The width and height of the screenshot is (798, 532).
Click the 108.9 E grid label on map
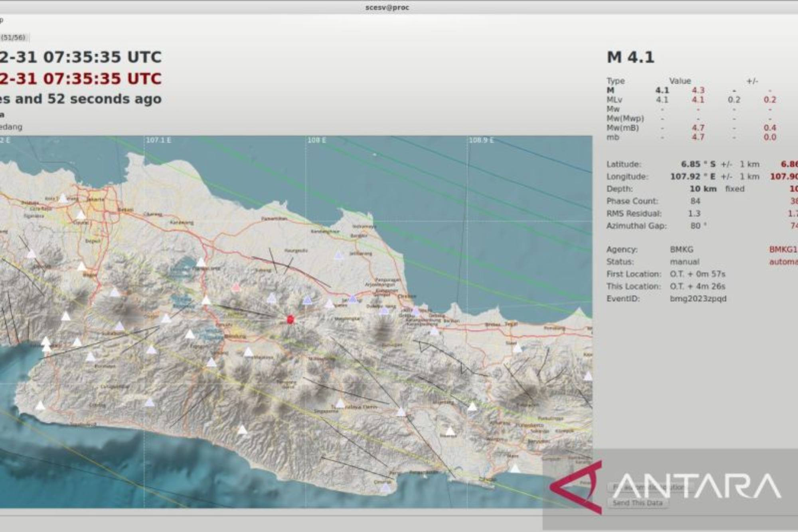tap(481, 140)
